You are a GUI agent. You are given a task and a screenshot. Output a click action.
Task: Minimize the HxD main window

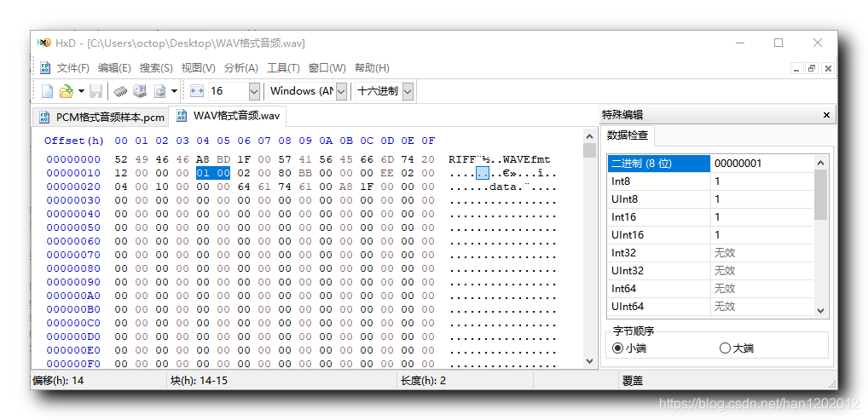740,43
